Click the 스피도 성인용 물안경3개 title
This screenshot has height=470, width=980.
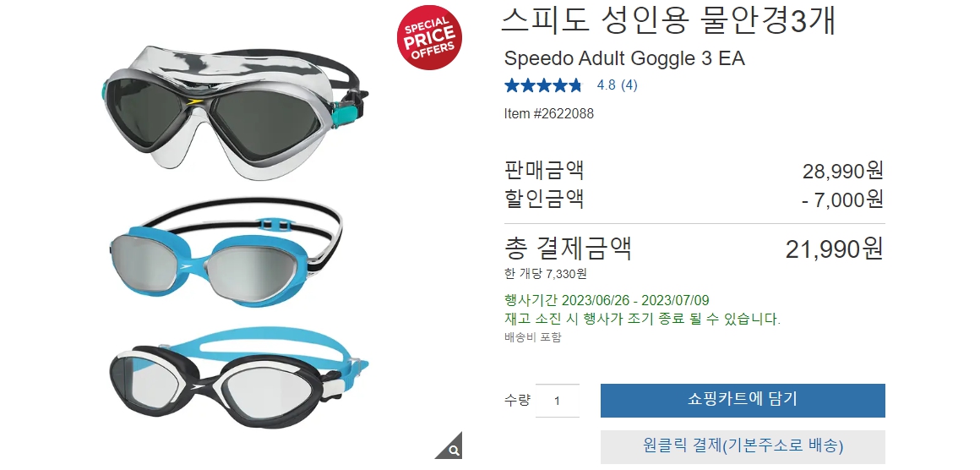click(668, 22)
